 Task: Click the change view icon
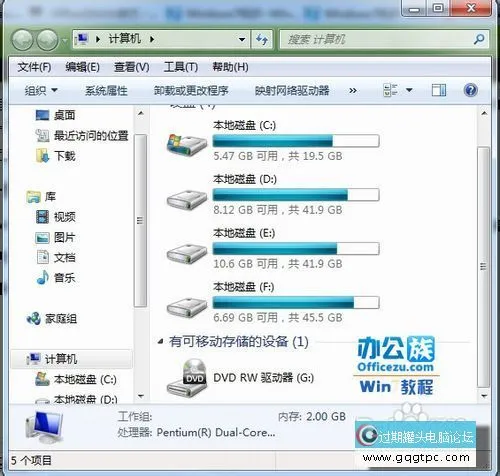tap(391, 90)
